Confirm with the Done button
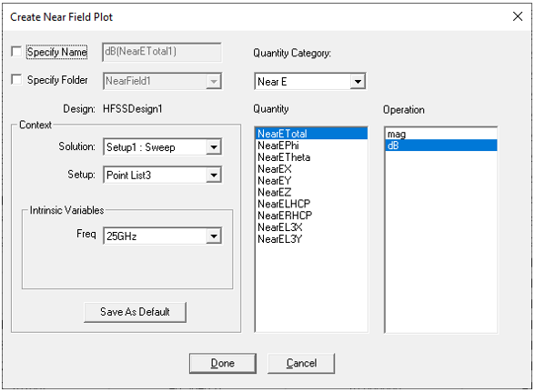 point(222,363)
